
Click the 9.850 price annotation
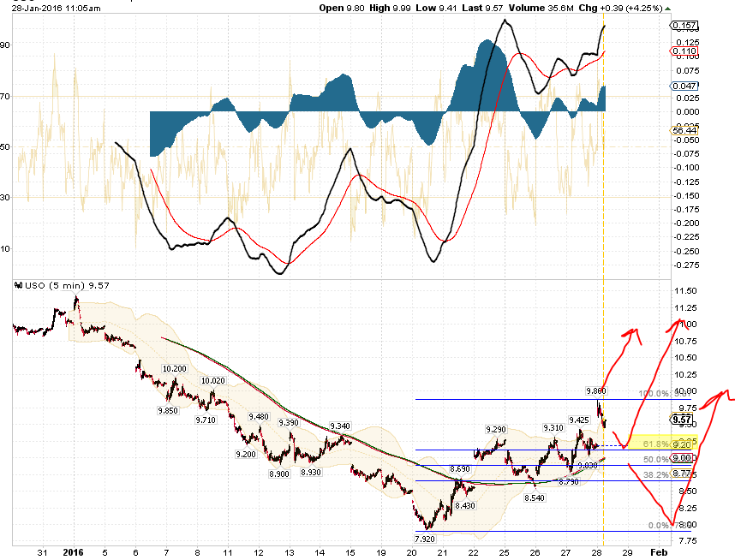pos(168,410)
